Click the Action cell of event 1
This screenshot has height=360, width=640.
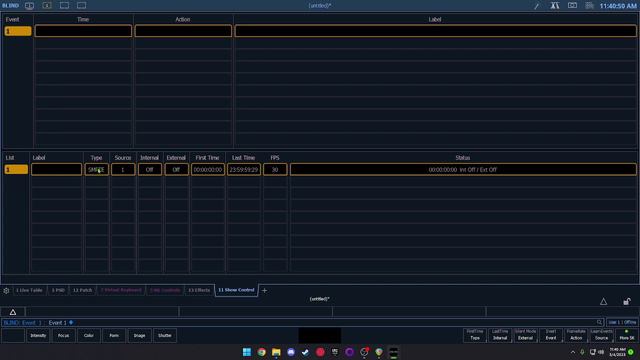[183, 31]
